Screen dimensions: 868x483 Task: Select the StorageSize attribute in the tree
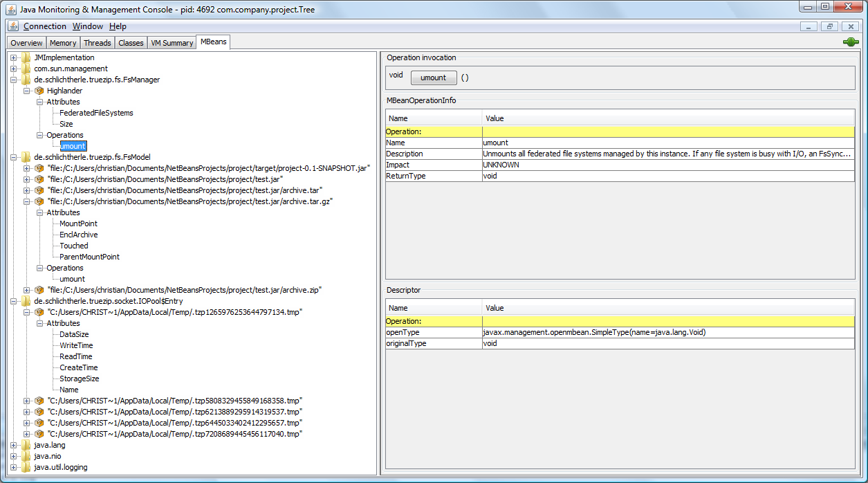click(x=79, y=379)
